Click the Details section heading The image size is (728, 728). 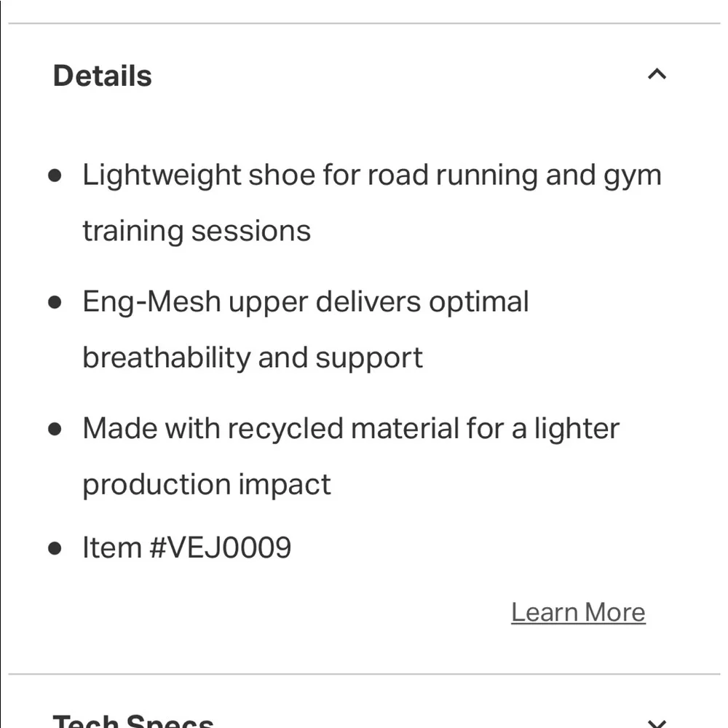(x=103, y=76)
